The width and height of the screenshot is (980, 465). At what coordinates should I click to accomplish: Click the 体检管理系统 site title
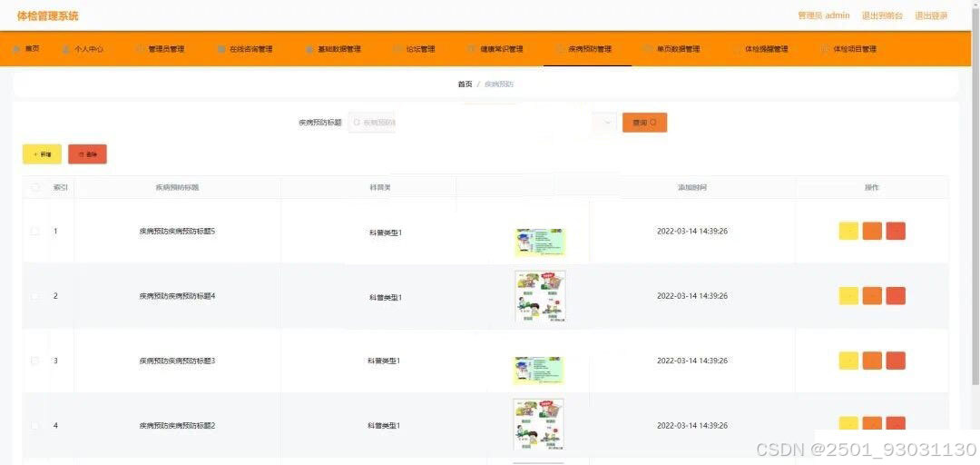click(x=48, y=16)
